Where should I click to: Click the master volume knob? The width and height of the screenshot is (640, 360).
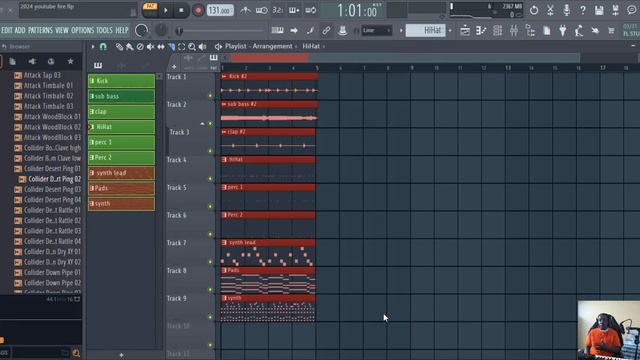click(x=141, y=31)
